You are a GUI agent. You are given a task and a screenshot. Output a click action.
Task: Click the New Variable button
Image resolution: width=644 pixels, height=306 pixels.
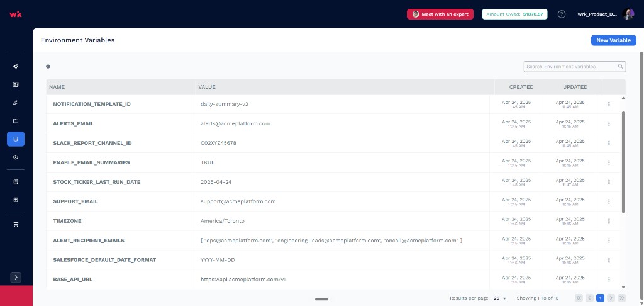click(614, 40)
